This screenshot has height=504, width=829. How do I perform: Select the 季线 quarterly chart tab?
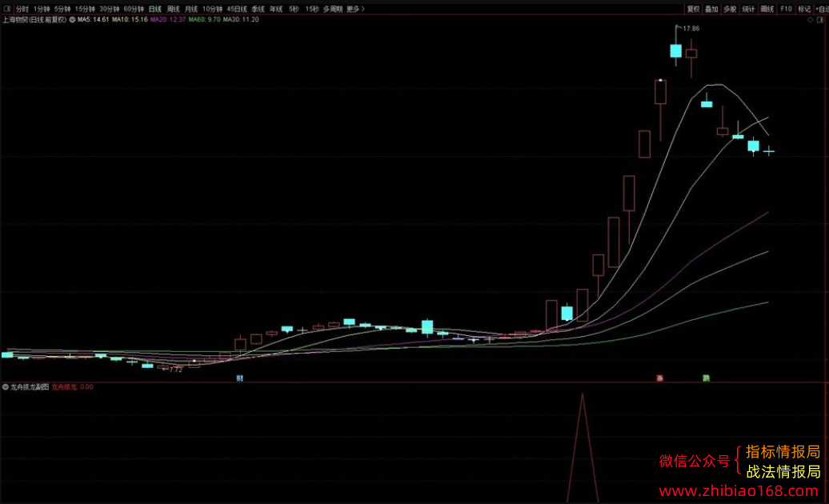point(258,9)
